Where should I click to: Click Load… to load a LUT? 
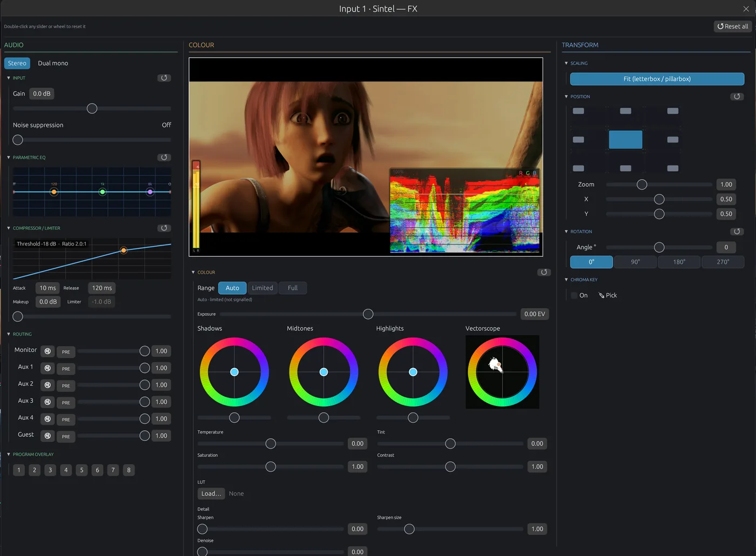[x=211, y=493]
